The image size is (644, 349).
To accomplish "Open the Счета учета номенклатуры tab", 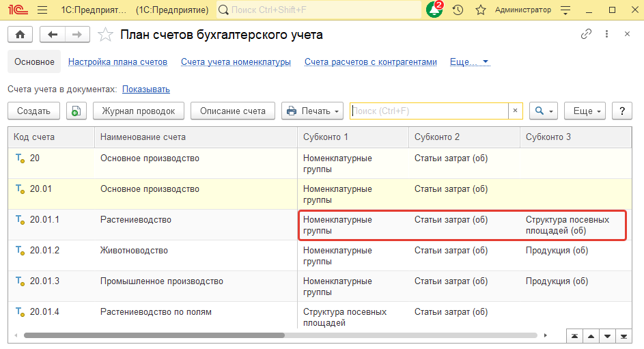I will (236, 62).
